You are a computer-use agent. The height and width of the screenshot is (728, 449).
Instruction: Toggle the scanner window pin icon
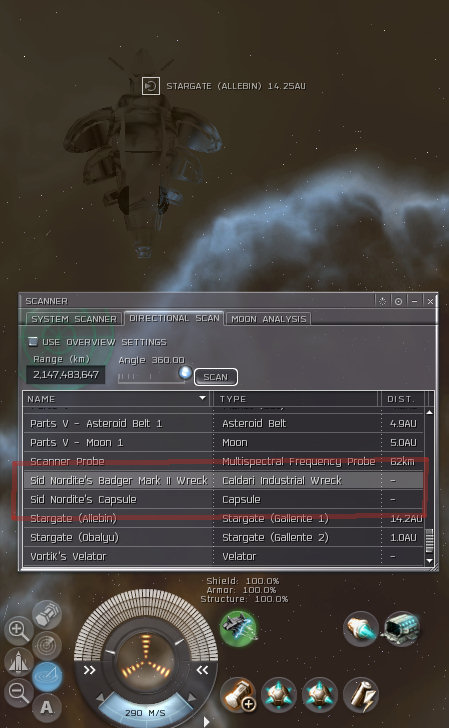[x=398, y=301]
